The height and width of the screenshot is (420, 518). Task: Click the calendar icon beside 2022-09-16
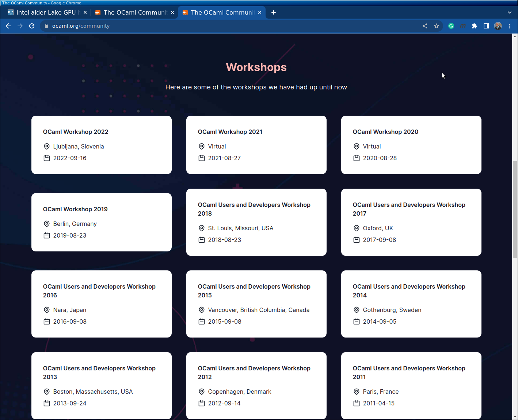click(x=47, y=158)
